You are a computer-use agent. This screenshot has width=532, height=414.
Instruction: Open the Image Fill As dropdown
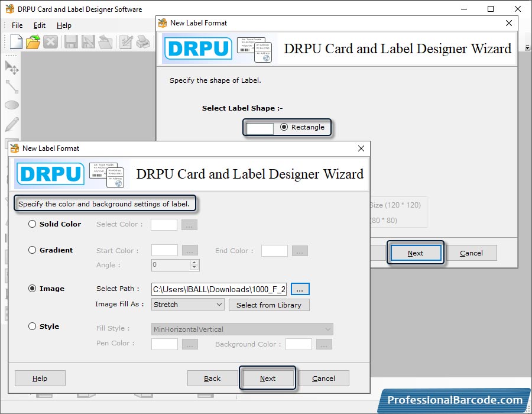pos(187,305)
